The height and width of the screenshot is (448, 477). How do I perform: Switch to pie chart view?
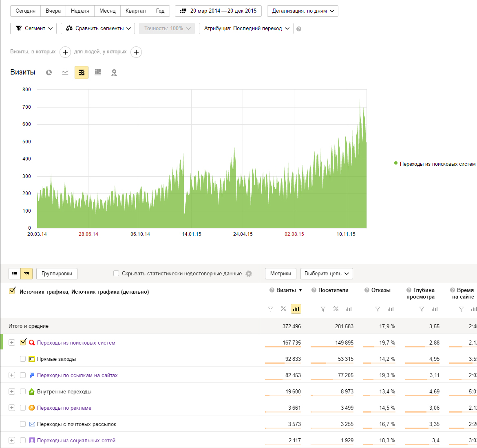pyautogui.click(x=49, y=72)
